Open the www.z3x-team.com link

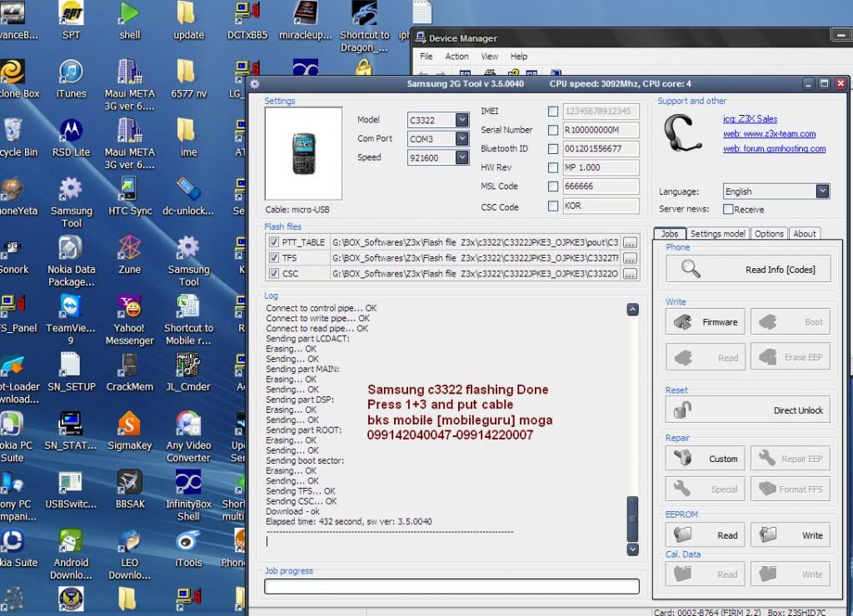(x=769, y=134)
